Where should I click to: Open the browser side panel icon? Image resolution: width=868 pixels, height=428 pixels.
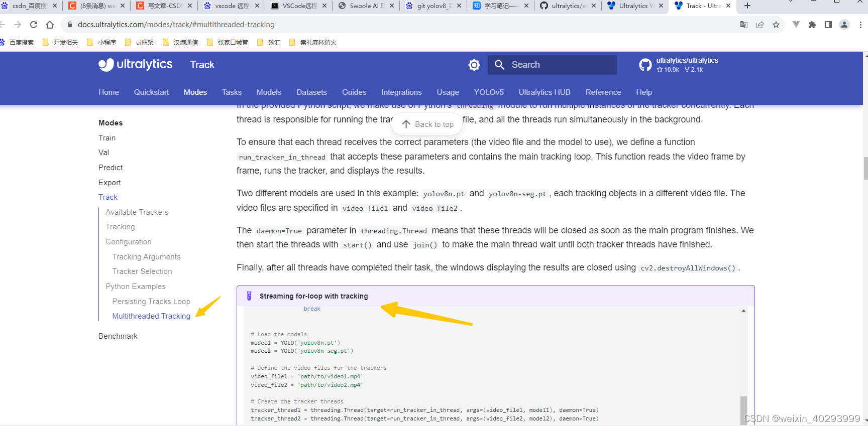coord(828,25)
